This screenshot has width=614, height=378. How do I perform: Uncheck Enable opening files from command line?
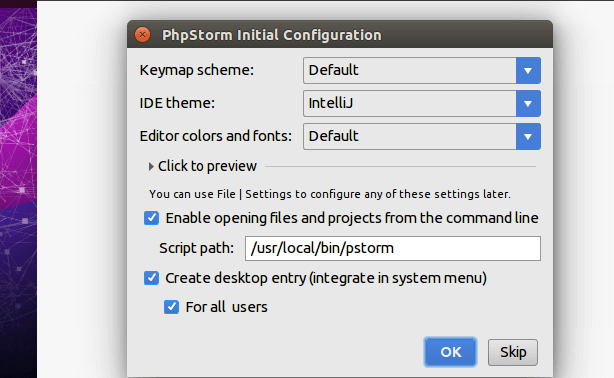(x=151, y=218)
